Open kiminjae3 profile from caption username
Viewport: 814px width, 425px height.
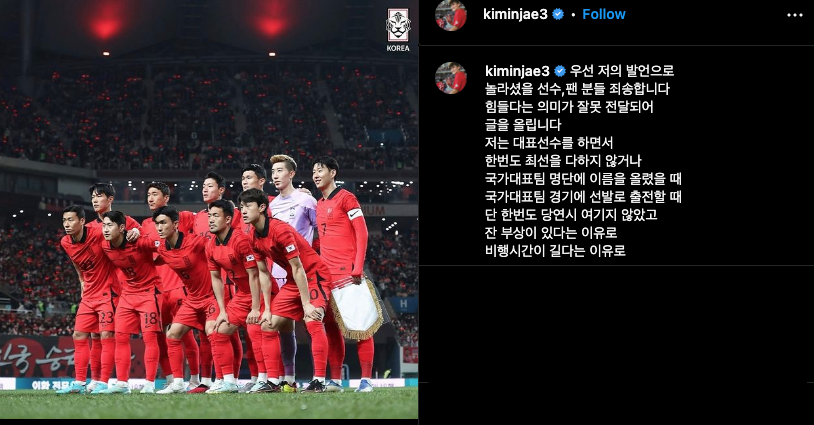click(x=517, y=71)
